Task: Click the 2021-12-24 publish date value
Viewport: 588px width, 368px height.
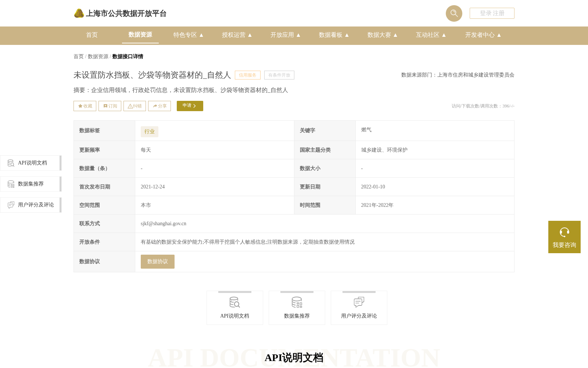Action: click(x=153, y=187)
